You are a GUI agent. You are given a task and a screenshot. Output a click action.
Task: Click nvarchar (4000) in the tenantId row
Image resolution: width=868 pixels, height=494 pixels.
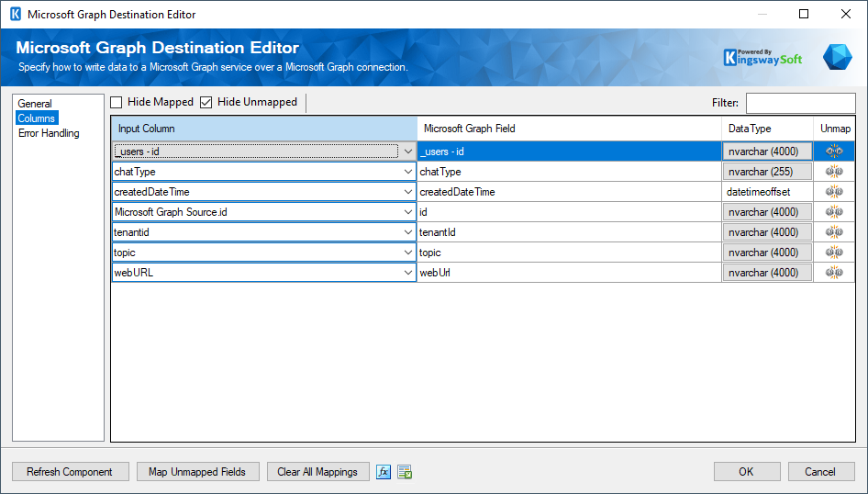coord(767,232)
